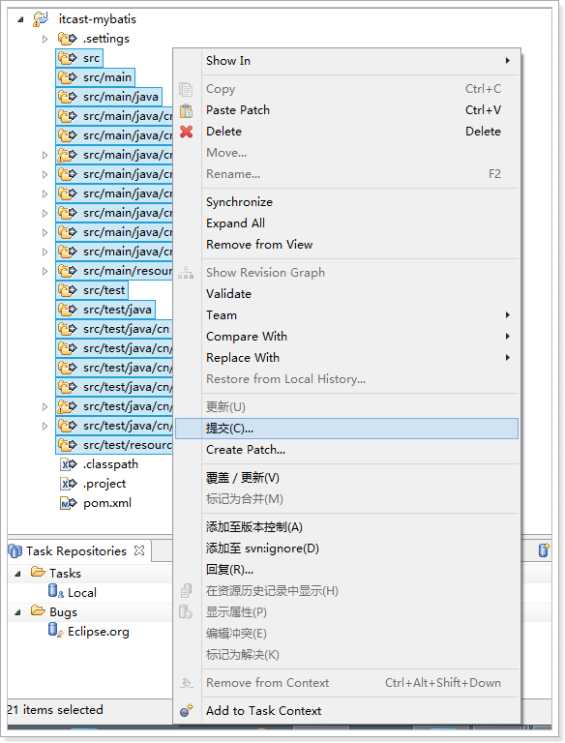Open the Compare With submenu arrow
565x743 pixels.
click(507, 336)
